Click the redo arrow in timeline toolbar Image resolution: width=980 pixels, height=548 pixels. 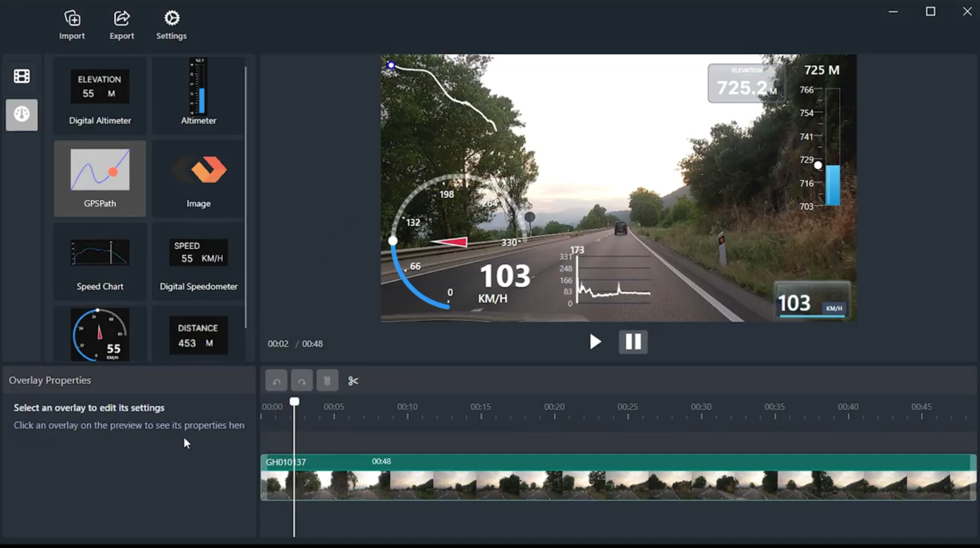[x=302, y=381]
